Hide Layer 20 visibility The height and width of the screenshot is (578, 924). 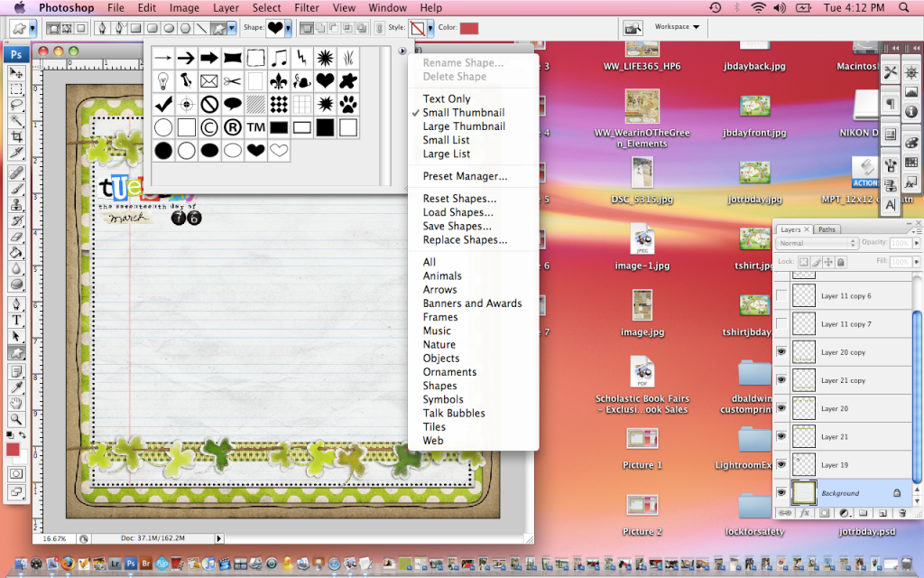[781, 407]
